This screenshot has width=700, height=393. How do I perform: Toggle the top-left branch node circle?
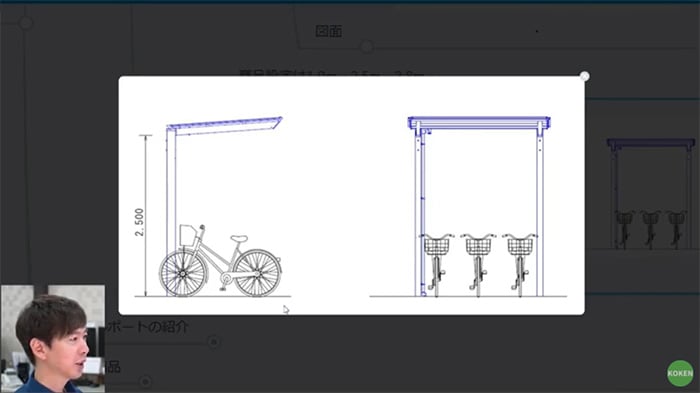point(25,23)
